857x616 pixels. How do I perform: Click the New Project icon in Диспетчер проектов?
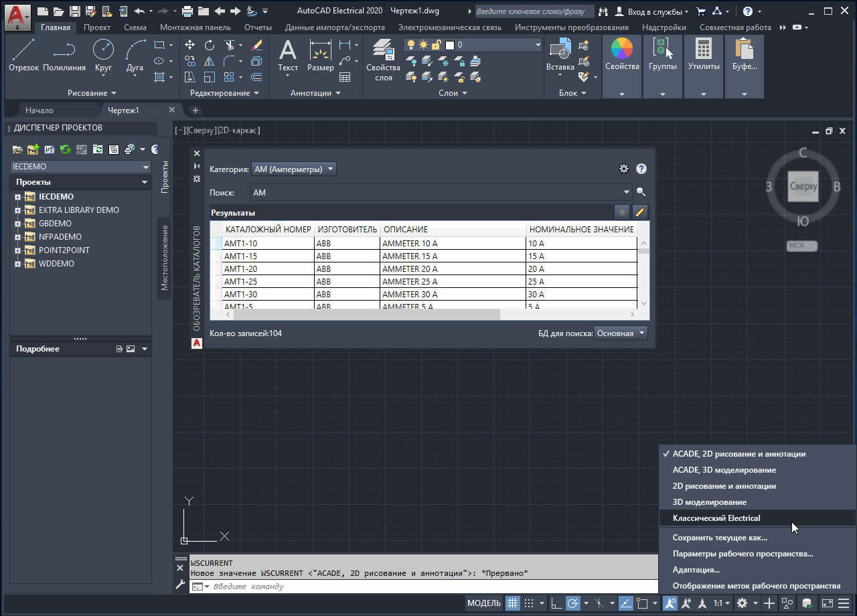pos(33,150)
